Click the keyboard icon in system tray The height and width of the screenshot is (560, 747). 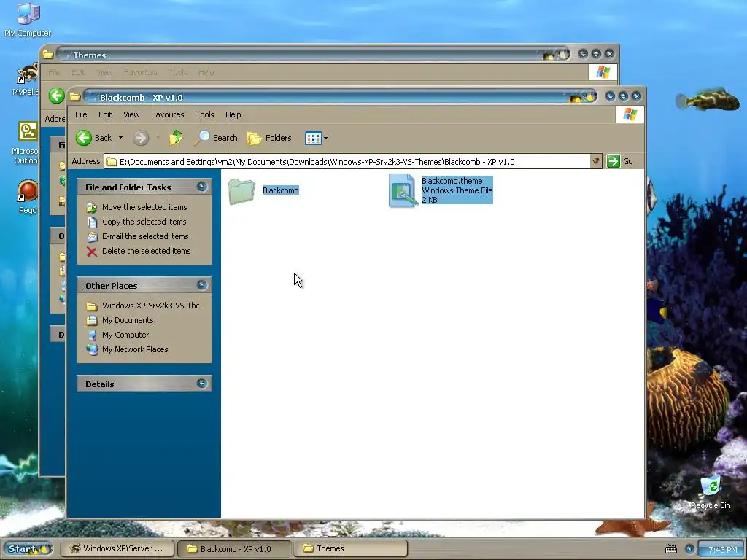[x=671, y=549]
